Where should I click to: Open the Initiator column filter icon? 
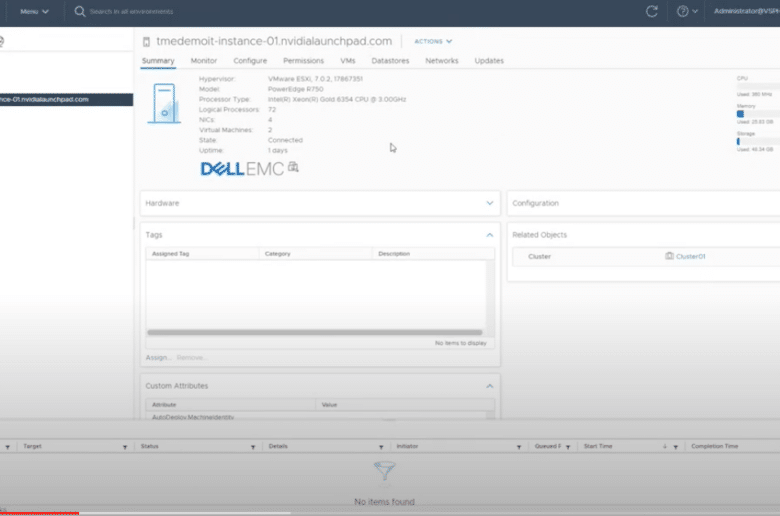pos(519,447)
